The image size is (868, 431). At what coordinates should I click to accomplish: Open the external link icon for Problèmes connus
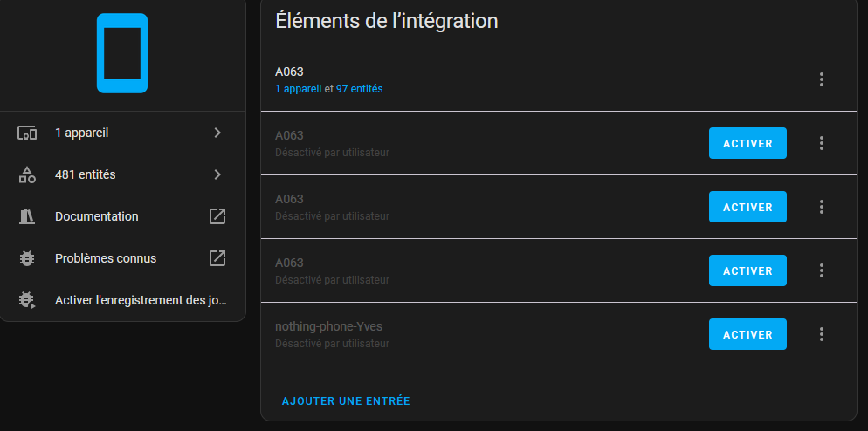click(217, 258)
